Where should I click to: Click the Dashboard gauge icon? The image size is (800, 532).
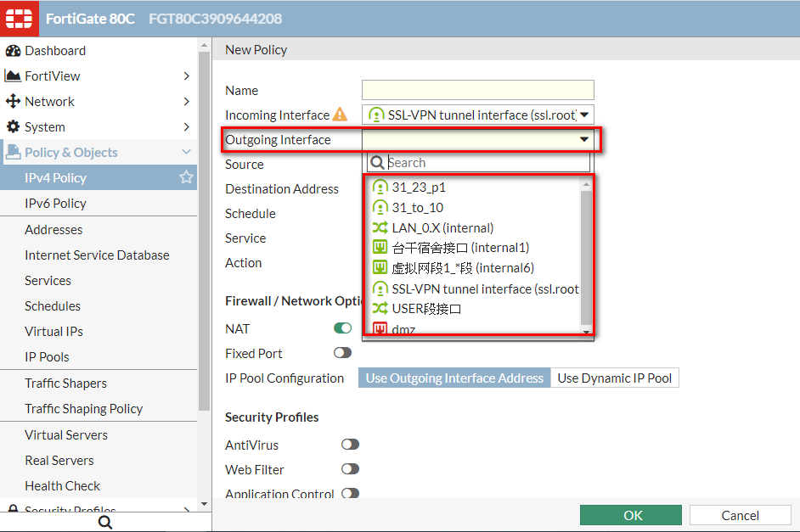pyautogui.click(x=13, y=50)
